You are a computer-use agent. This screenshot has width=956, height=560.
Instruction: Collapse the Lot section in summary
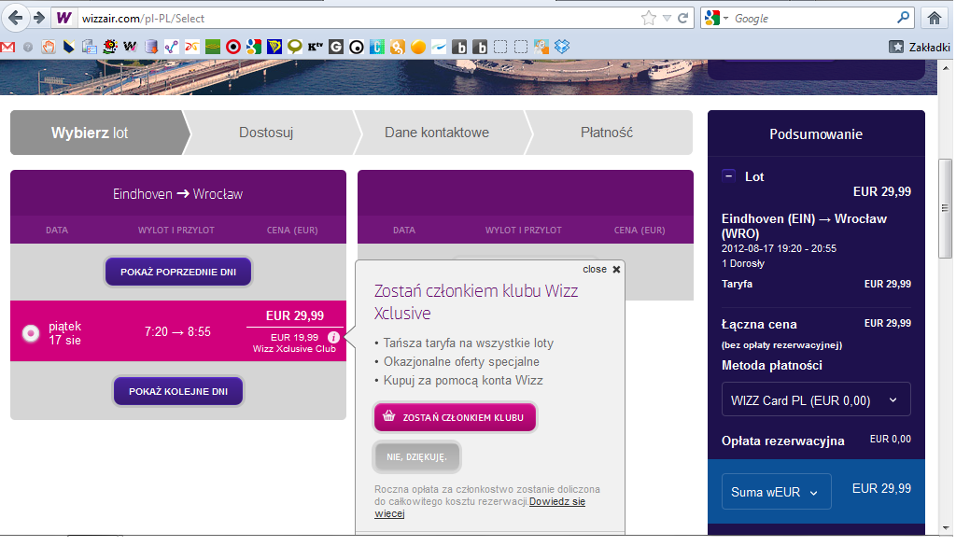(728, 176)
